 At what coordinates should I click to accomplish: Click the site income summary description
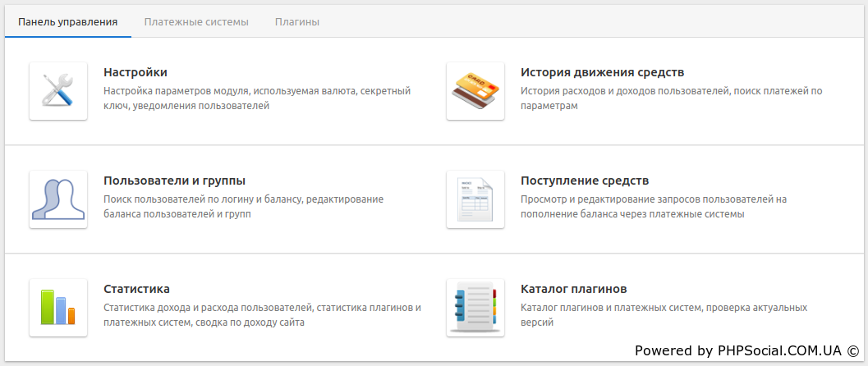(x=262, y=315)
